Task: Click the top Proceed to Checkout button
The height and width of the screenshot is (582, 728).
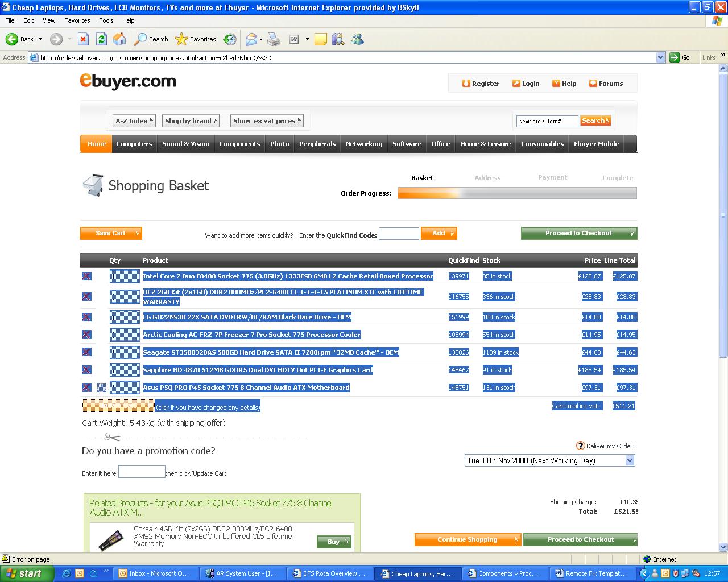Action: coord(579,233)
